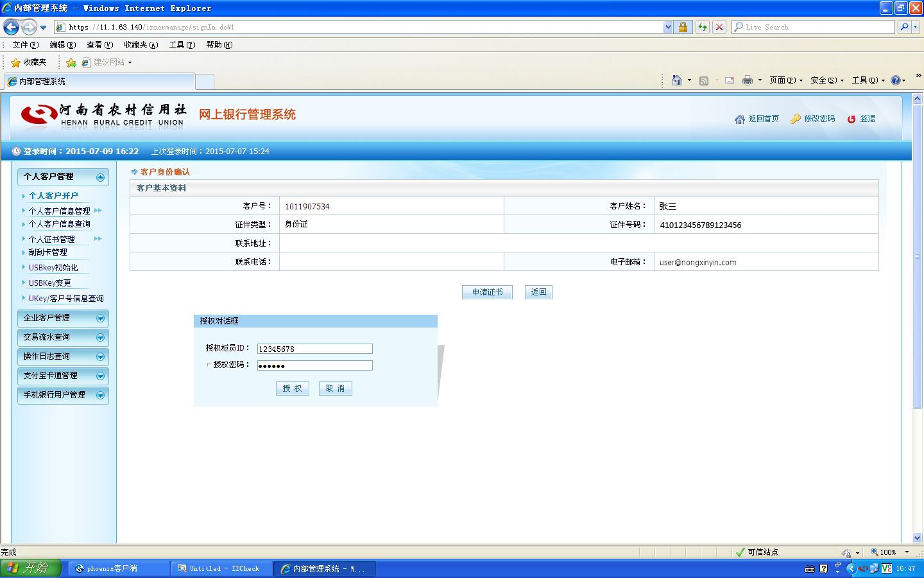Expand the 交易流水查询 section
Viewport: 924px width, 578px height.
[63, 337]
